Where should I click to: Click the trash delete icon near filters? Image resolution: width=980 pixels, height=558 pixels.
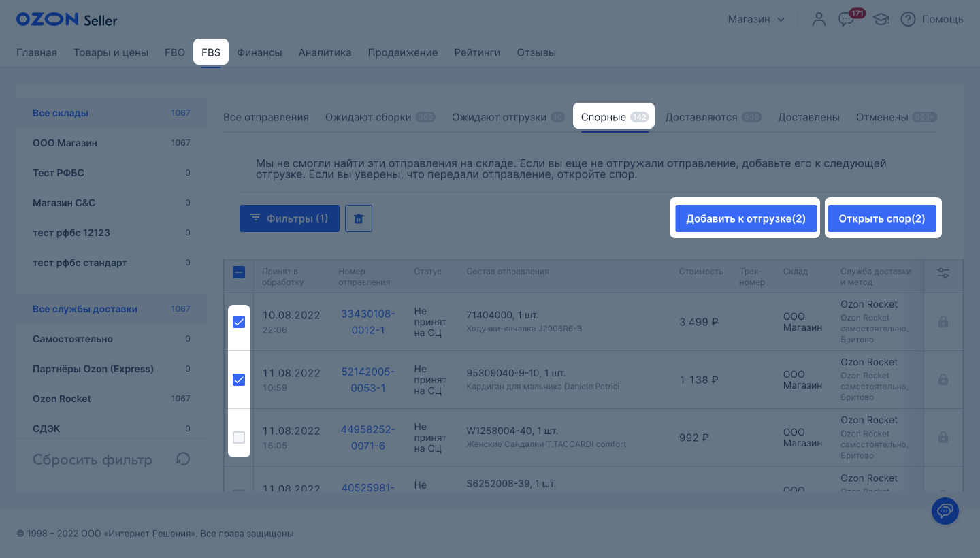pyautogui.click(x=359, y=218)
